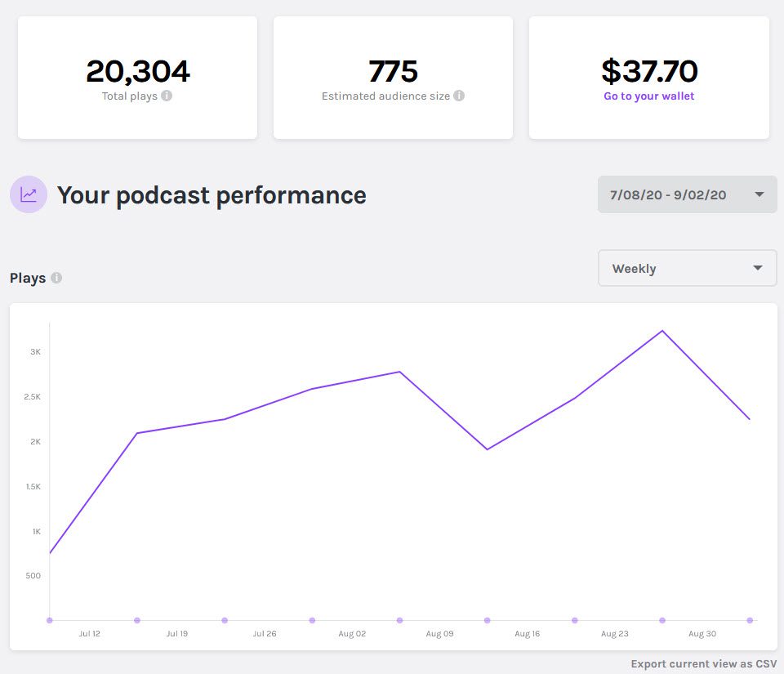
Task: Click the peak point of the plays line
Action: pyautogui.click(x=662, y=331)
